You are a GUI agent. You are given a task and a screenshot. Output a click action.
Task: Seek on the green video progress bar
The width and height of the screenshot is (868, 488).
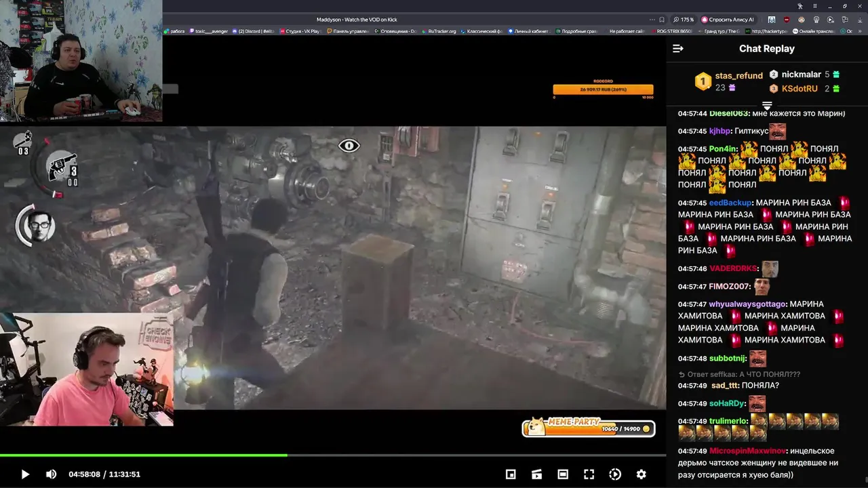(x=333, y=455)
